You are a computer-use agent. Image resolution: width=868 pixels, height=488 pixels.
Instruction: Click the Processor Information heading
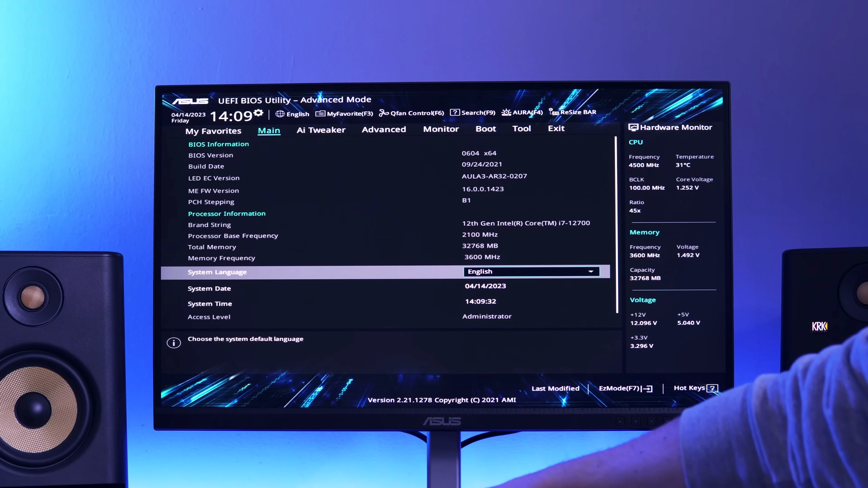click(x=227, y=214)
